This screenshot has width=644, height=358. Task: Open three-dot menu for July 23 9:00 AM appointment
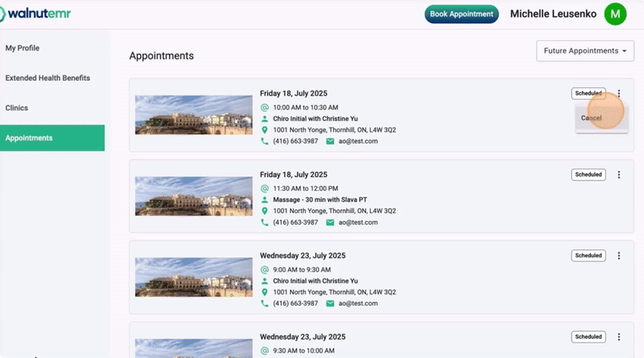point(618,256)
